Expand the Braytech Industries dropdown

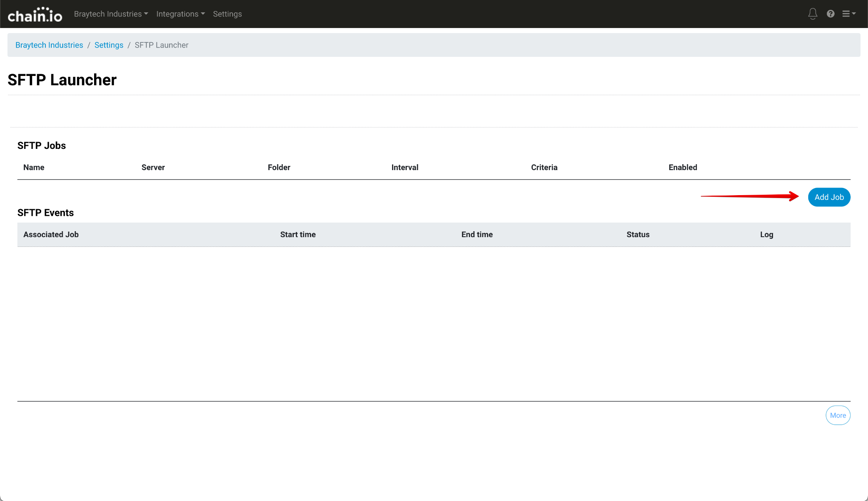tap(111, 14)
